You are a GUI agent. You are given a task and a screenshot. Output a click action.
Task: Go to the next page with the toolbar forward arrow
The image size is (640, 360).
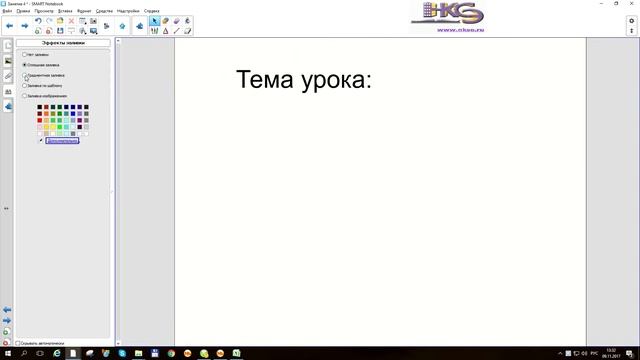[24, 26]
